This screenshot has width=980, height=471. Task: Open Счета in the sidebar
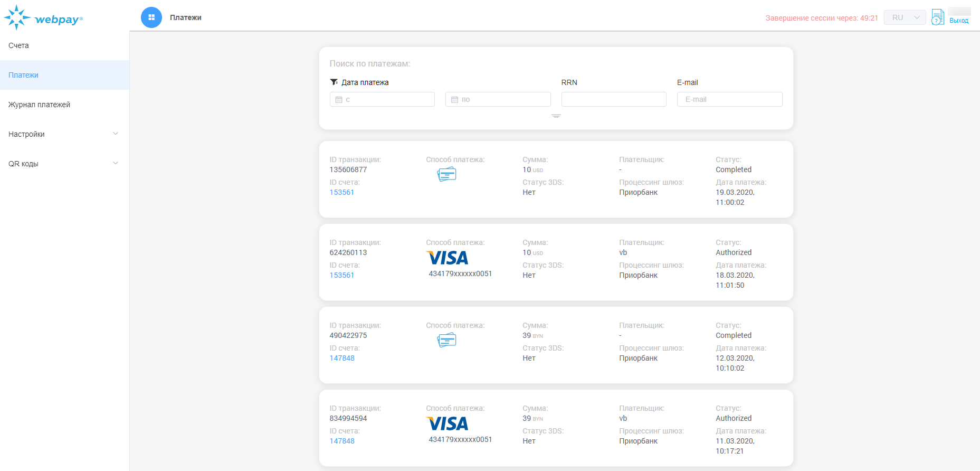[19, 45]
